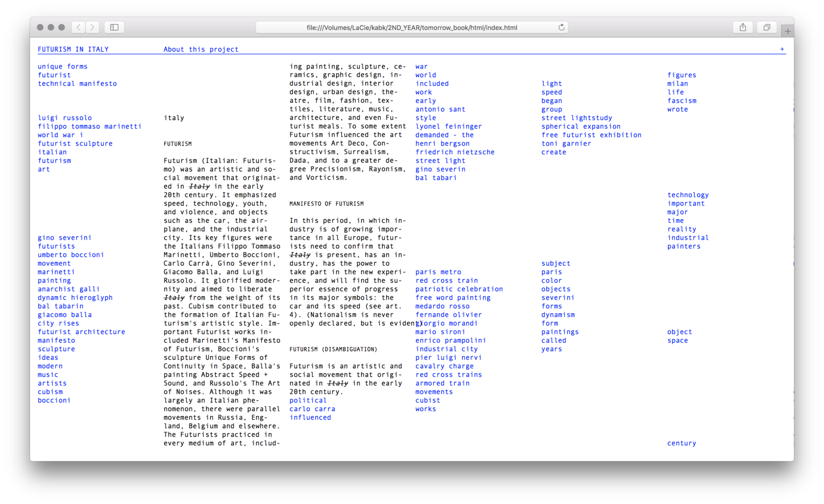The width and height of the screenshot is (824, 504).
Task: Open the luigi russolo link
Action: (65, 118)
